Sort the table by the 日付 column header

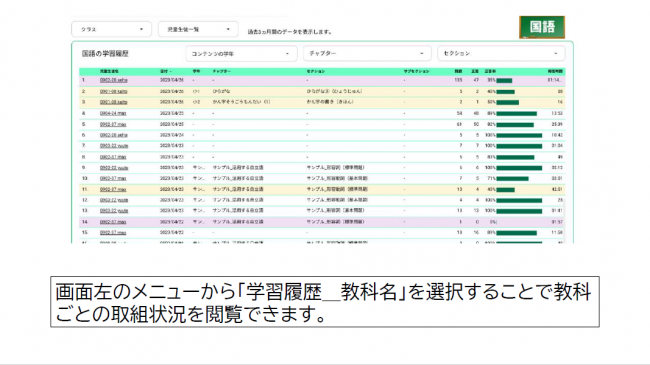(166, 71)
